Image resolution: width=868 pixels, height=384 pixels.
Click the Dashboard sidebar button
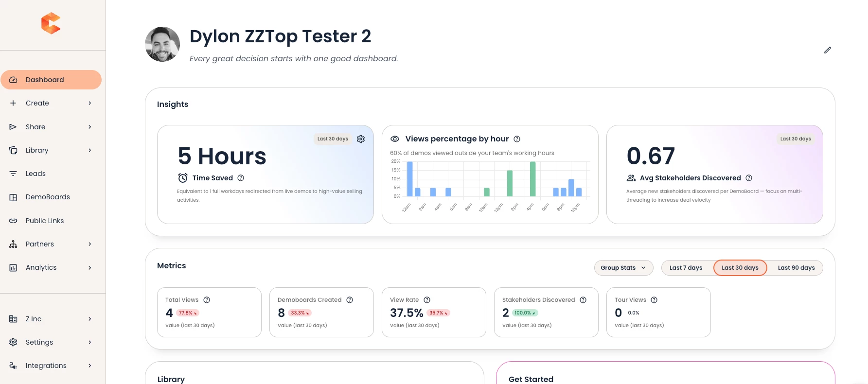coord(51,80)
